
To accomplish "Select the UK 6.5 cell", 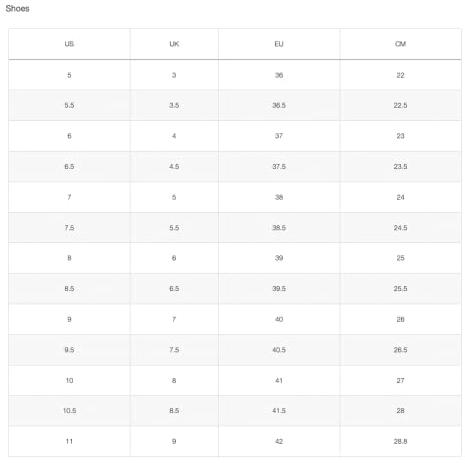I will 174,289.
